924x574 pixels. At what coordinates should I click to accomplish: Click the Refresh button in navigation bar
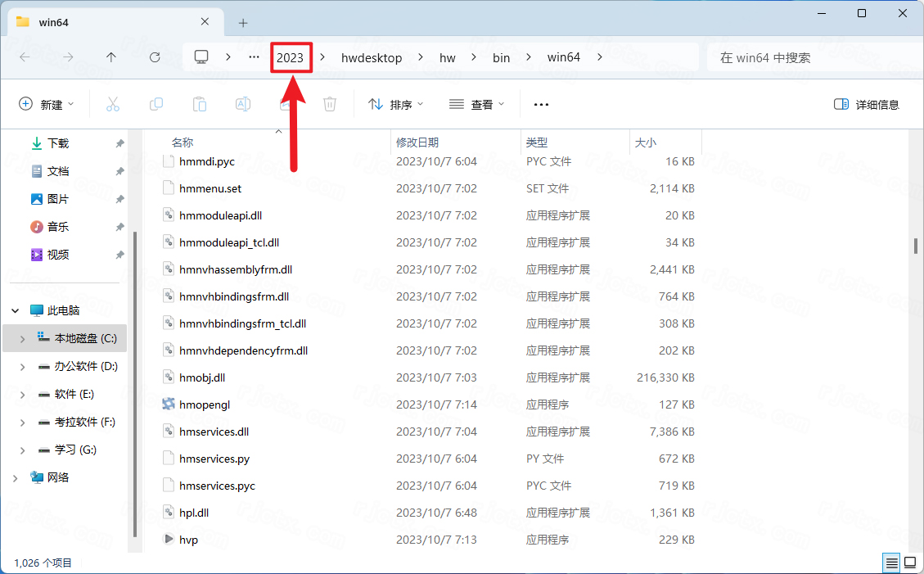click(x=155, y=57)
